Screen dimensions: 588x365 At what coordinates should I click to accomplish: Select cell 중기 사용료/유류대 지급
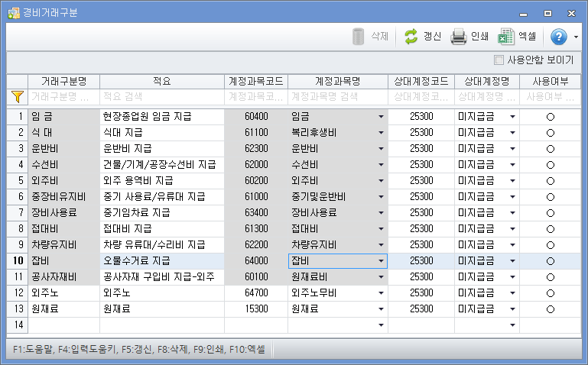(162, 197)
